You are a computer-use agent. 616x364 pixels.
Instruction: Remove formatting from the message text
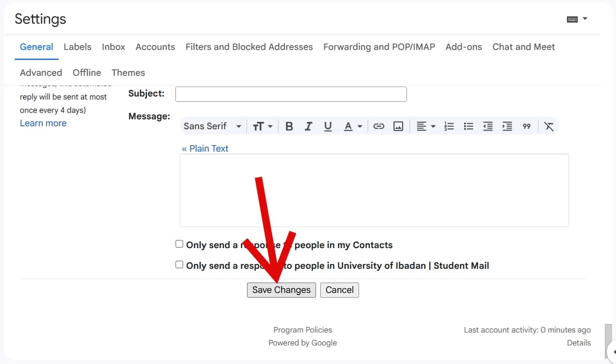(548, 126)
